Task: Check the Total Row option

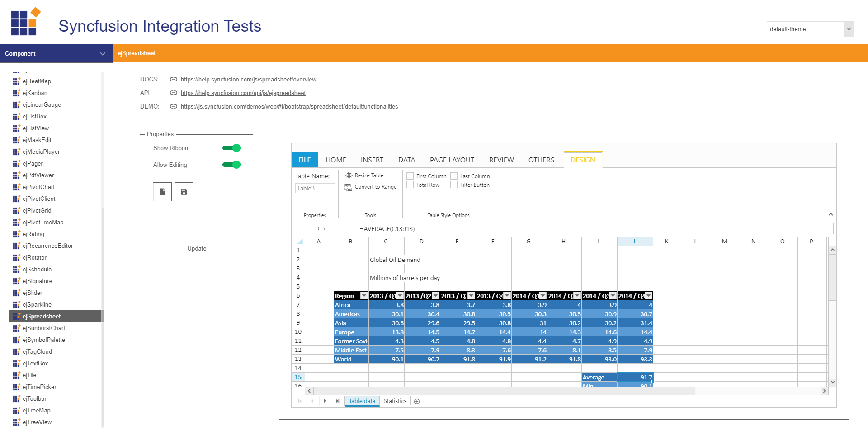Action: pos(410,185)
